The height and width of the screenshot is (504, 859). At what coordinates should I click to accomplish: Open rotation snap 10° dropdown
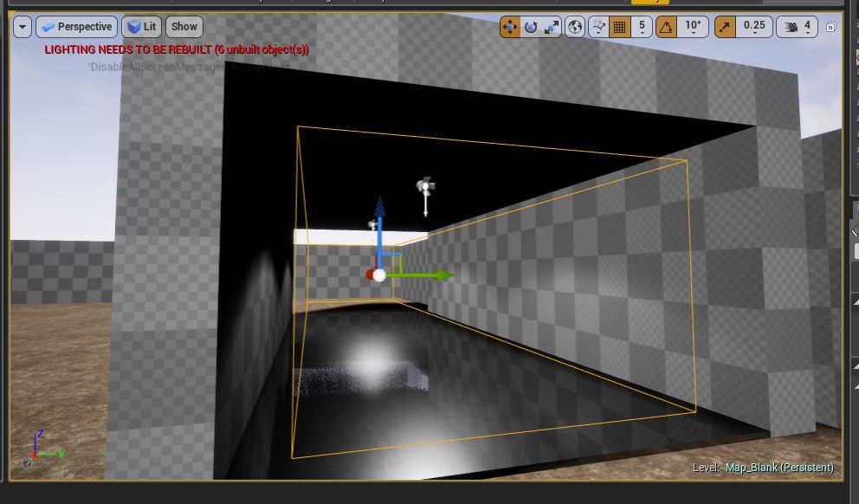pos(693,27)
